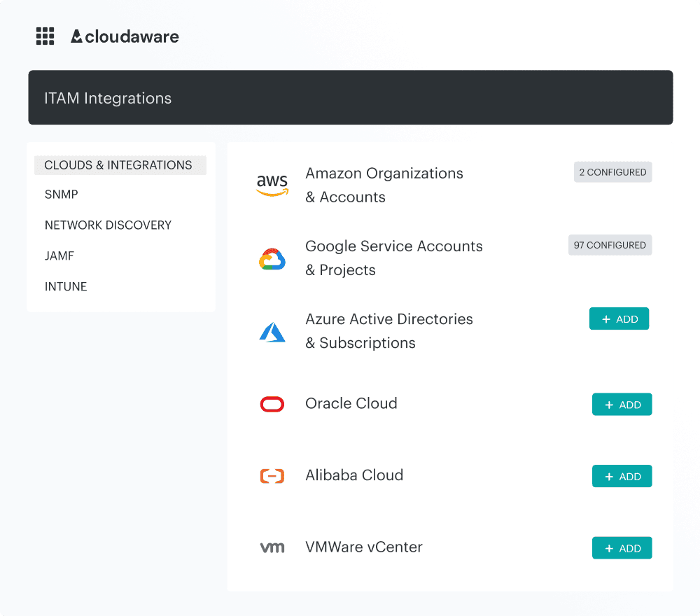Click the VMWare vCenter label
Screen dimensions: 700x616
(x=364, y=547)
